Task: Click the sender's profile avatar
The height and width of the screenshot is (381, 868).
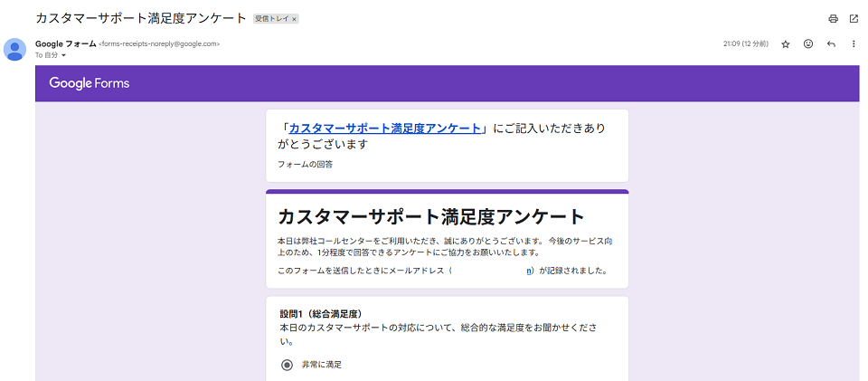Action: 15,49
